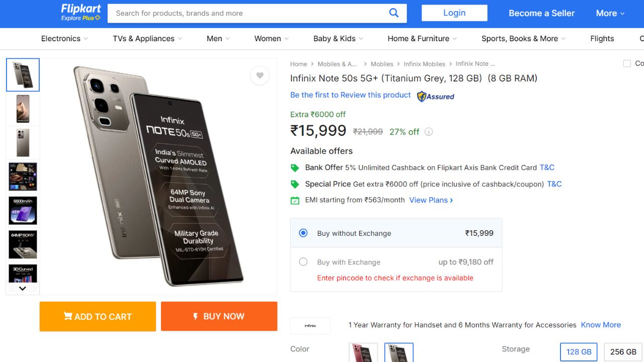Expand the Electronics category menu

pyautogui.click(x=64, y=39)
